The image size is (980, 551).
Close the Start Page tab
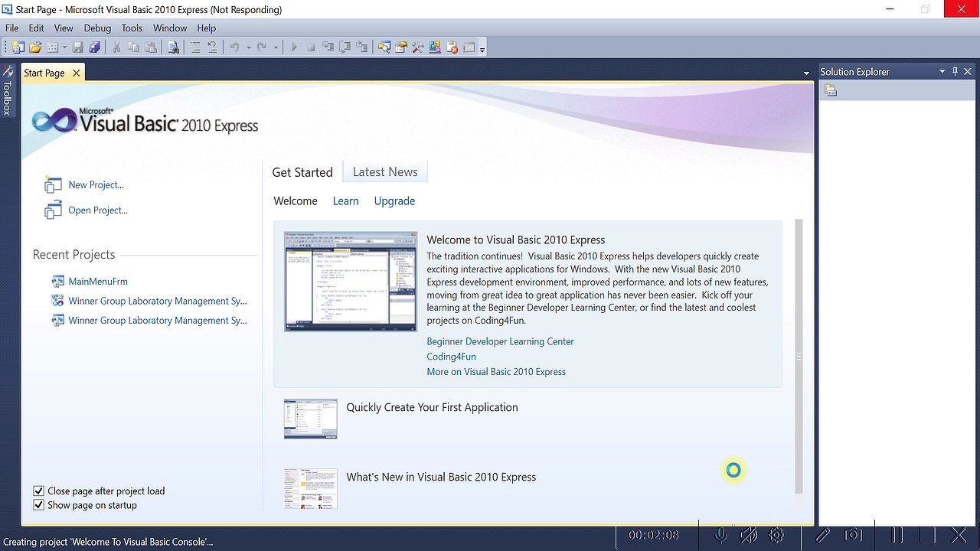tap(76, 73)
